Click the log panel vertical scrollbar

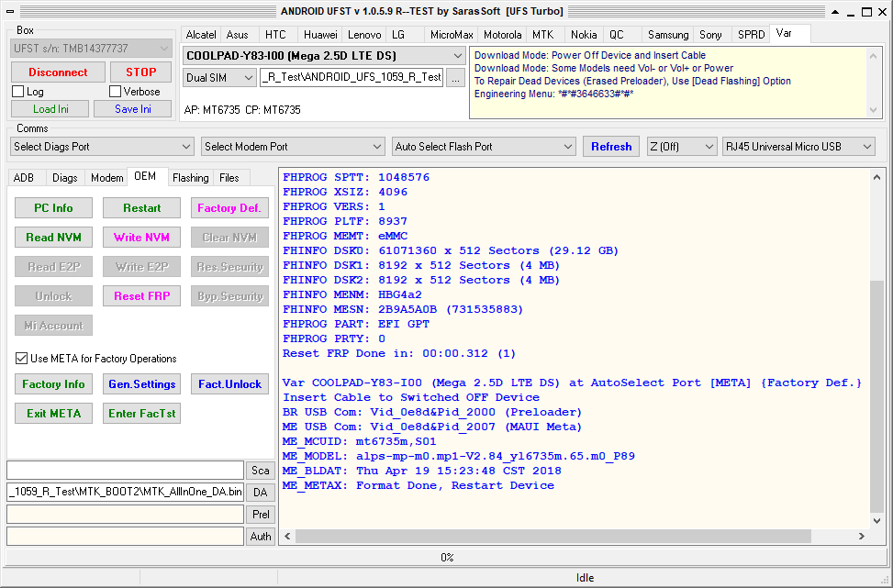click(876, 394)
